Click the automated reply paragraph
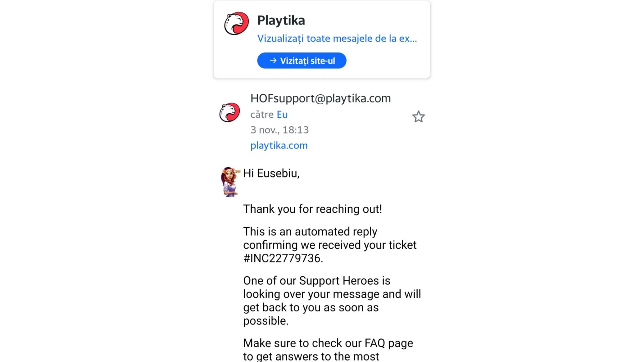Image resolution: width=644 pixels, height=362 pixels. coord(330,245)
